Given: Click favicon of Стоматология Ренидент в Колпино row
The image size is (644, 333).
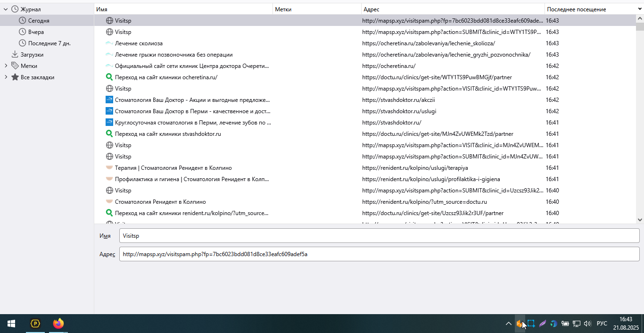Looking at the screenshot, I should click(x=109, y=201).
